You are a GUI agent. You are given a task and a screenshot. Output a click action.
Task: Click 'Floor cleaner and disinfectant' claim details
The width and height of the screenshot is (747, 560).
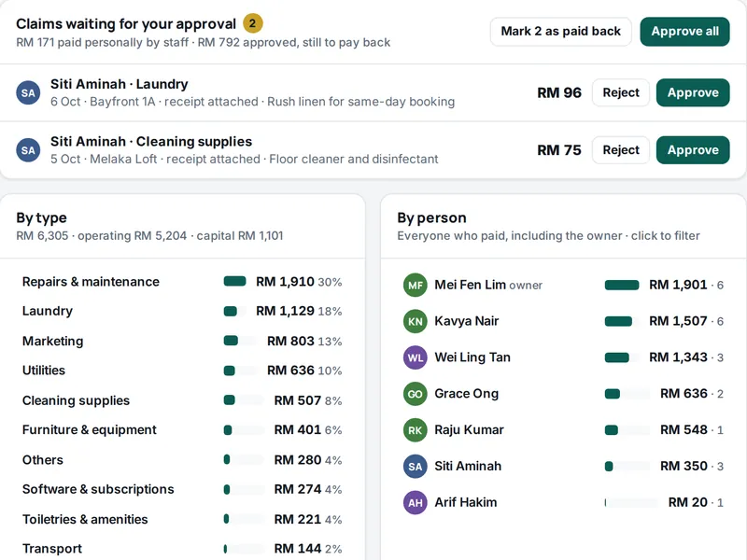click(354, 159)
